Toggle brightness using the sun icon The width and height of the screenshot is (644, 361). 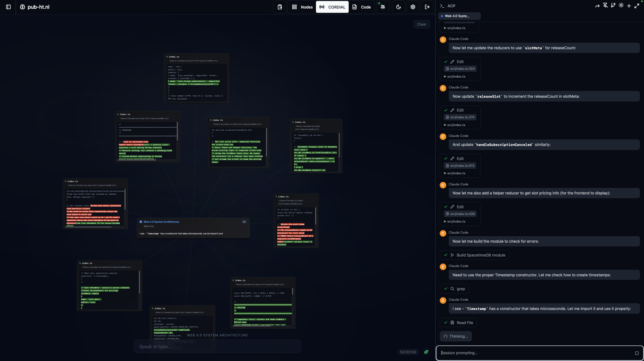621,5
